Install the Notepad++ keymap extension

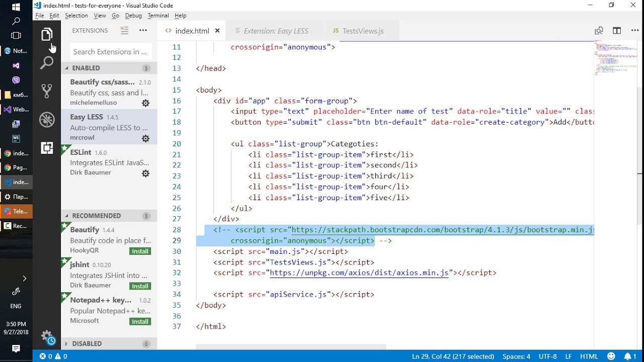(140, 322)
